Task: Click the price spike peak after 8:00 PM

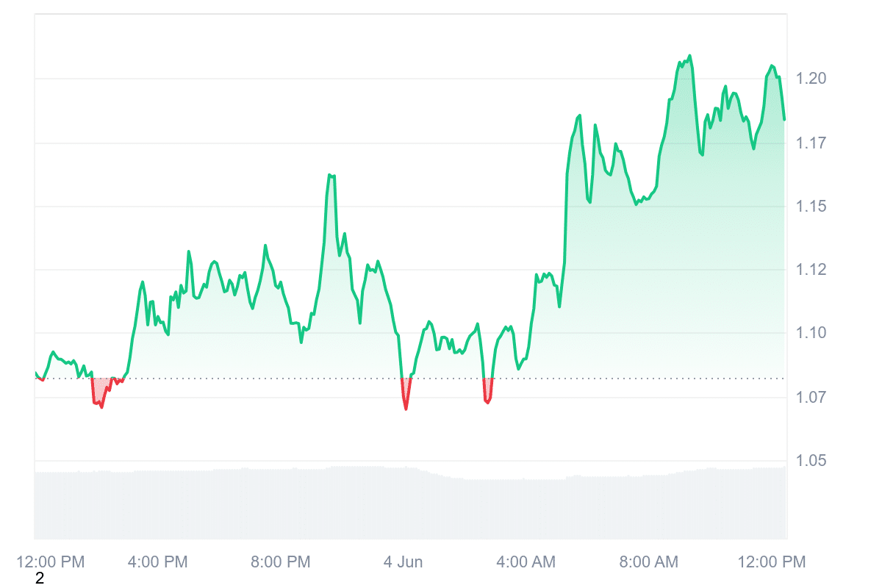Action: pyautogui.click(x=331, y=175)
